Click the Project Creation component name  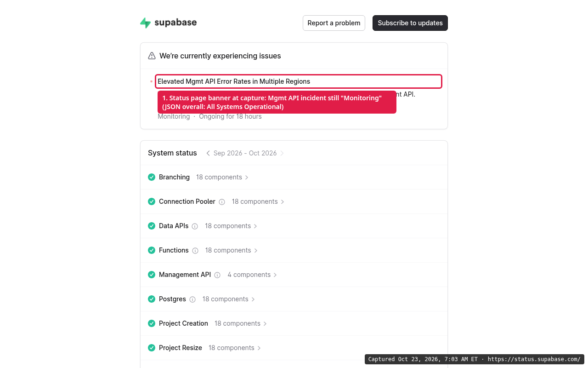pyautogui.click(x=183, y=323)
